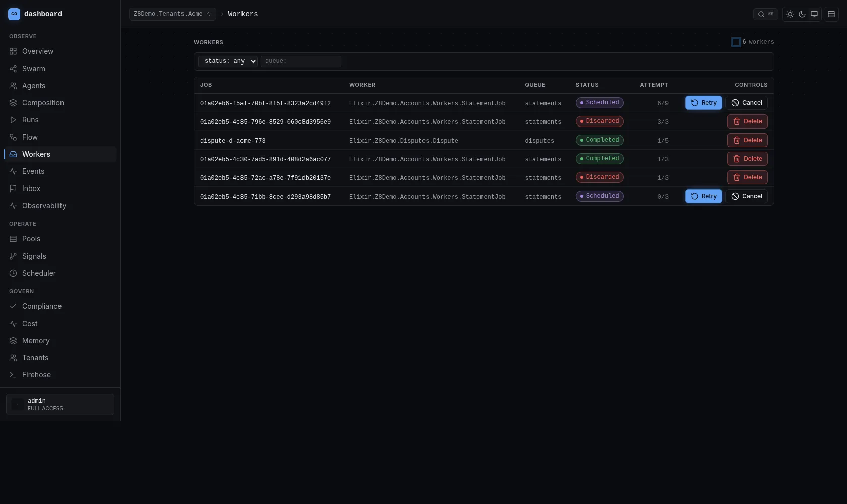Delete the discarded job ending 3956e9

tap(747, 121)
